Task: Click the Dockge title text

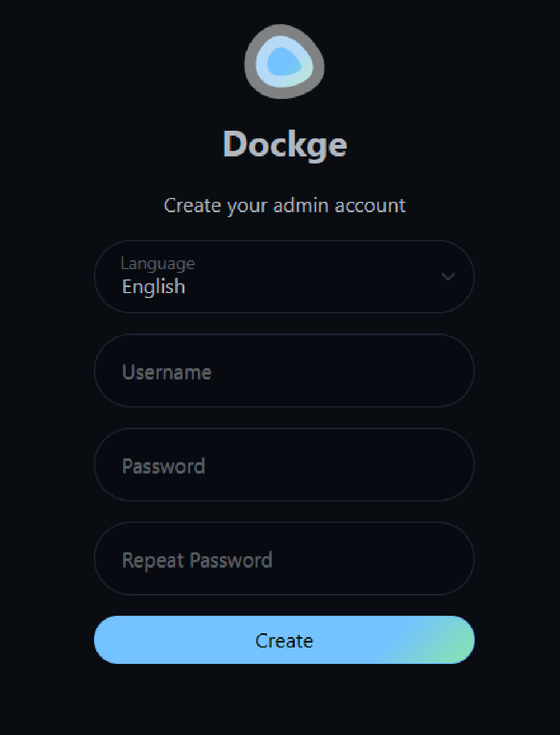Action: point(285,144)
